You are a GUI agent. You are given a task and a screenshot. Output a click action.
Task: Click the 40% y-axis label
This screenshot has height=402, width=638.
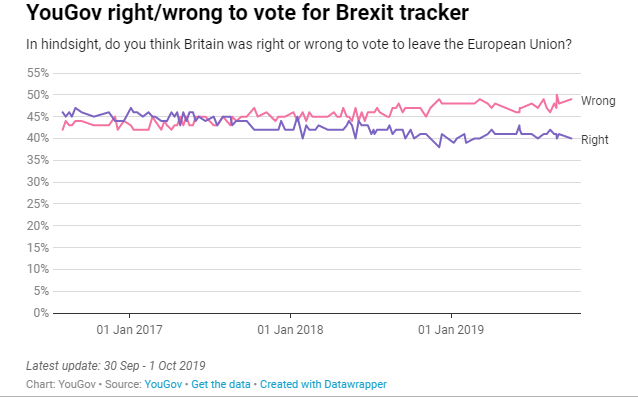click(x=36, y=139)
